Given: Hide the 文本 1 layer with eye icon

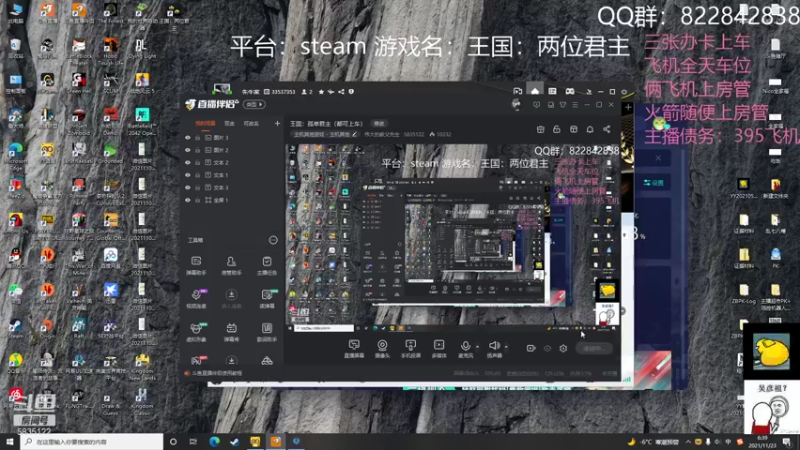Looking at the screenshot, I should pyautogui.click(x=188, y=175).
